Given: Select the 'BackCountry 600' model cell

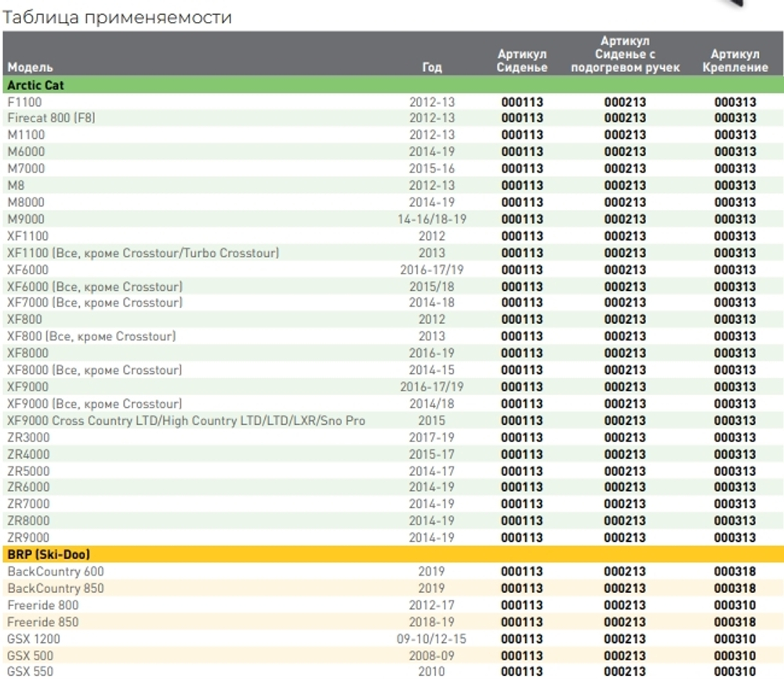Looking at the screenshot, I should (56, 572).
